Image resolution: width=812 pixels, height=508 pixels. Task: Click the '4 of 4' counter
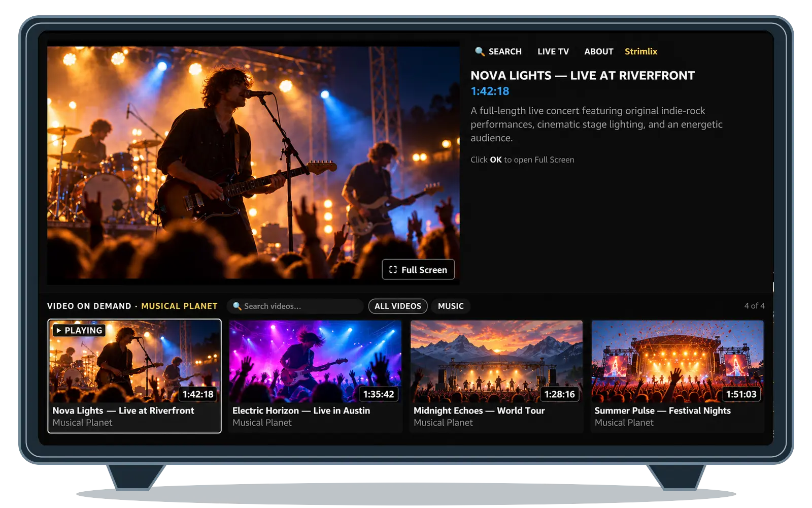pyautogui.click(x=755, y=306)
